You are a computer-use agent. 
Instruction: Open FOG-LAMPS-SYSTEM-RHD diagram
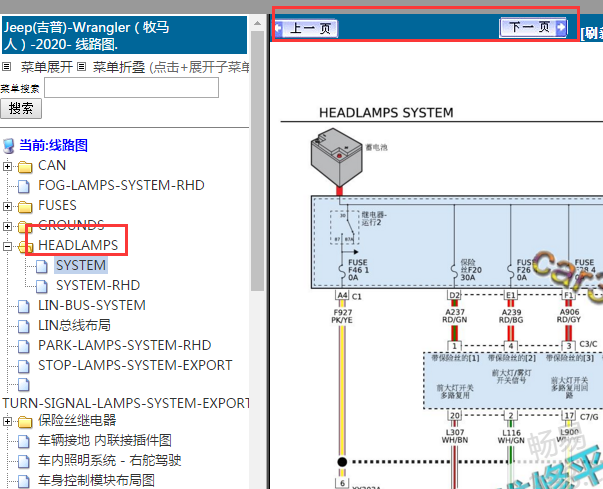tap(121, 186)
